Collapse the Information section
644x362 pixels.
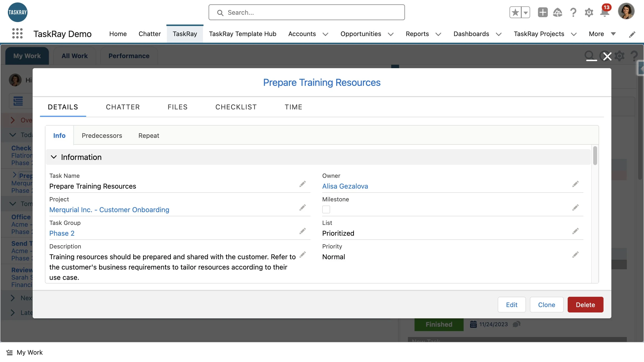54,157
